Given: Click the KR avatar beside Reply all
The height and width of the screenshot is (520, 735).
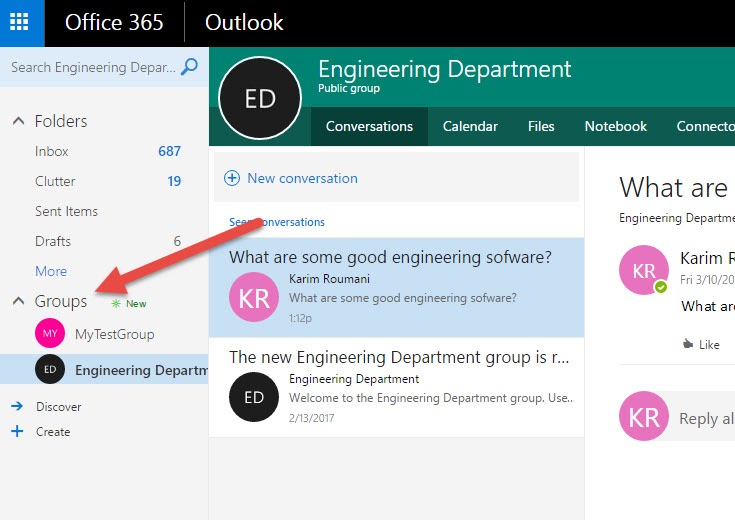Looking at the screenshot, I should [644, 416].
